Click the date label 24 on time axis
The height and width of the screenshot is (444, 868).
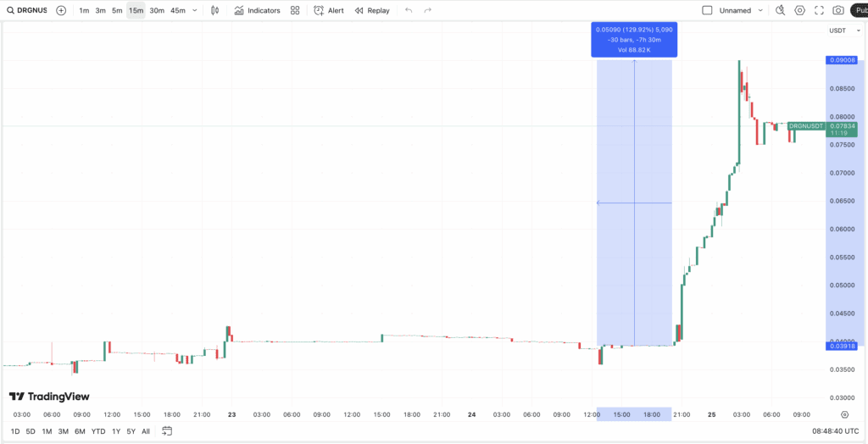tap(471, 414)
